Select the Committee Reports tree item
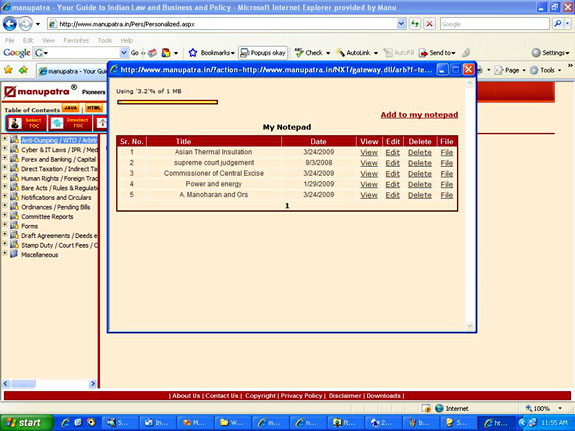Screen dimensions: 575x431 click(47, 216)
